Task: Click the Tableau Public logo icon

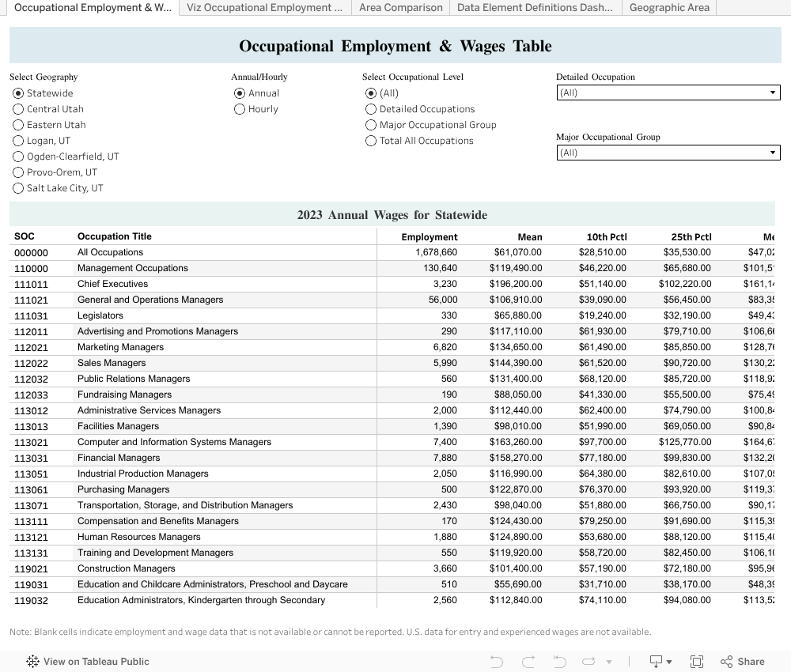Action: pyautogui.click(x=32, y=662)
